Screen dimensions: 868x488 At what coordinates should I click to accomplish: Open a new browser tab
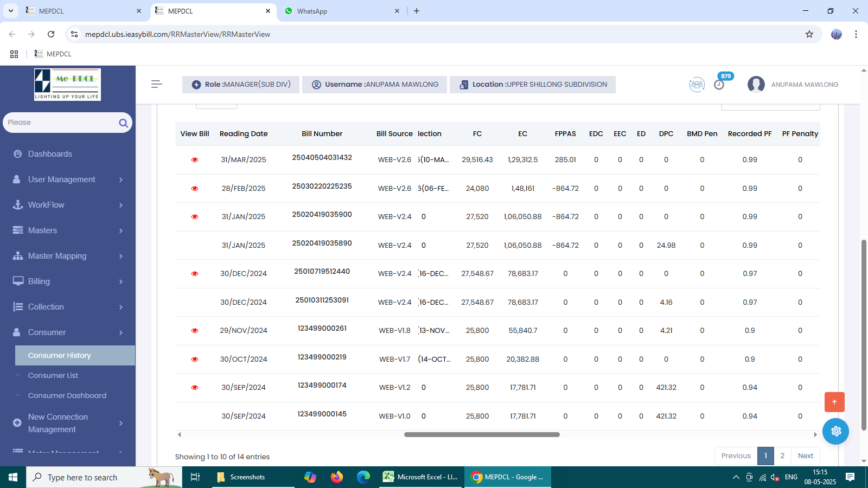click(417, 11)
